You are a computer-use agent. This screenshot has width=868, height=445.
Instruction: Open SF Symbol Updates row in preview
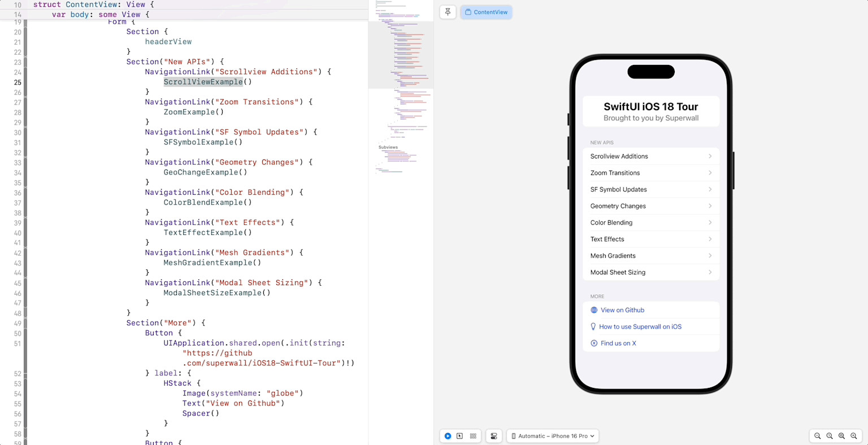point(651,189)
